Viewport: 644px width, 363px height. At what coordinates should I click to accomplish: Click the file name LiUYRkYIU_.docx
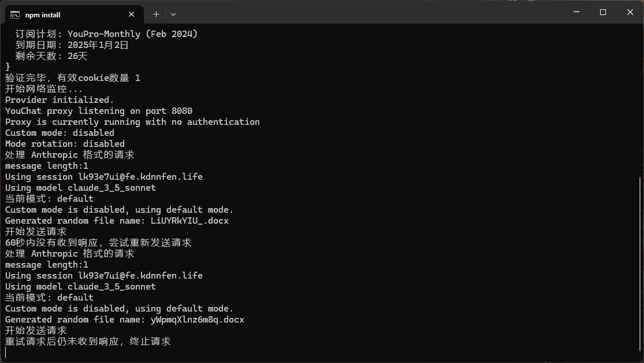pos(189,221)
